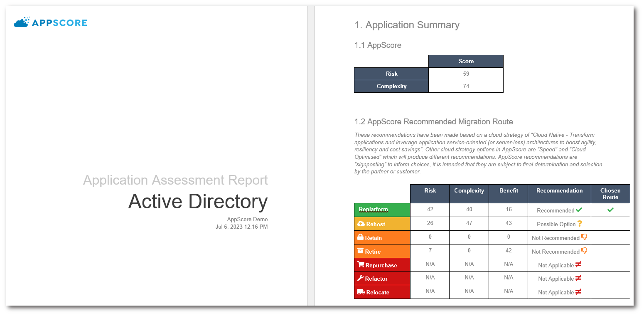Click the Benefit column header
The image size is (644, 316).
[x=508, y=191]
